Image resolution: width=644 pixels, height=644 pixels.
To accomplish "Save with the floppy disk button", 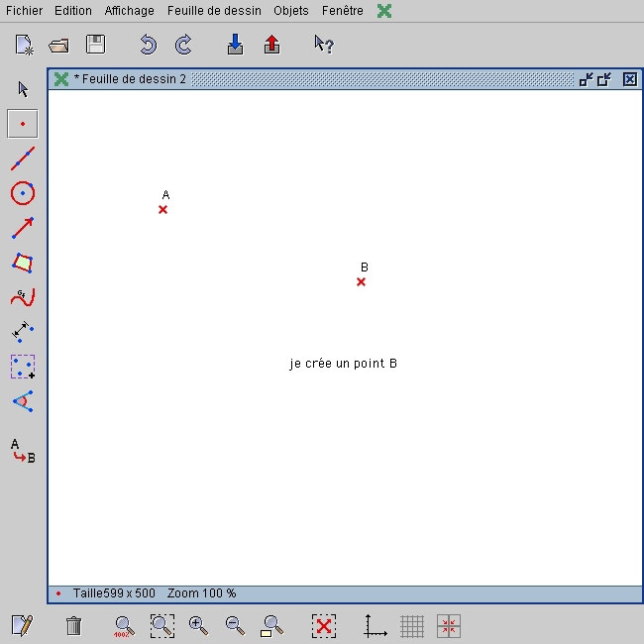I will point(95,45).
